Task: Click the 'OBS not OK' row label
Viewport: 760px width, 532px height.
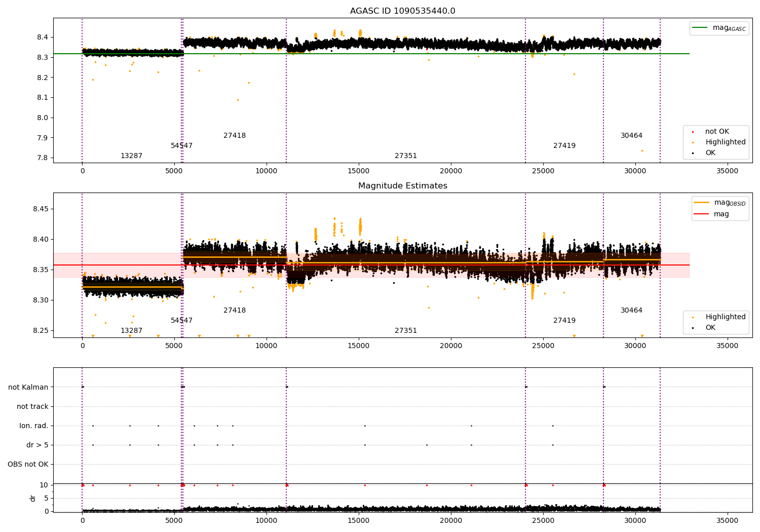Action: tap(28, 465)
